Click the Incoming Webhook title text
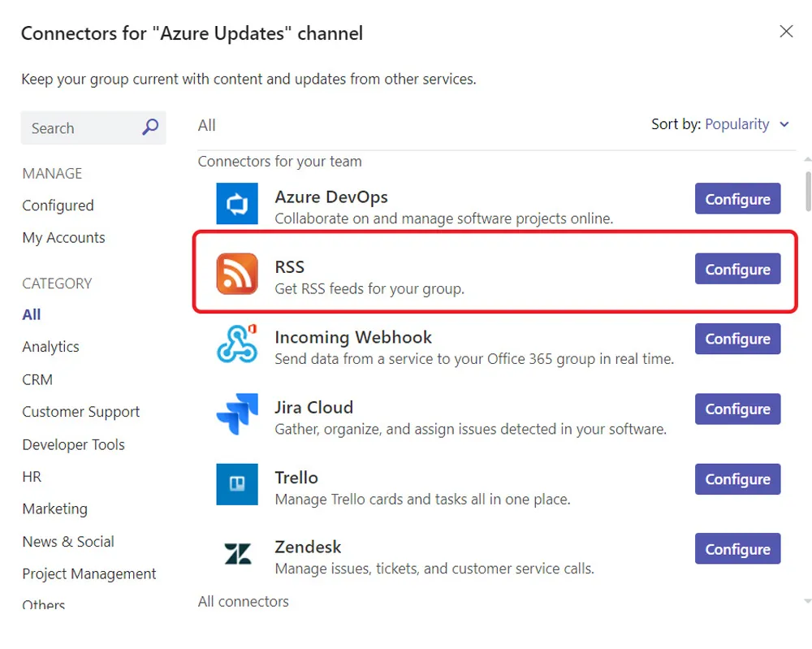Image resolution: width=812 pixels, height=649 pixels. [x=353, y=337]
